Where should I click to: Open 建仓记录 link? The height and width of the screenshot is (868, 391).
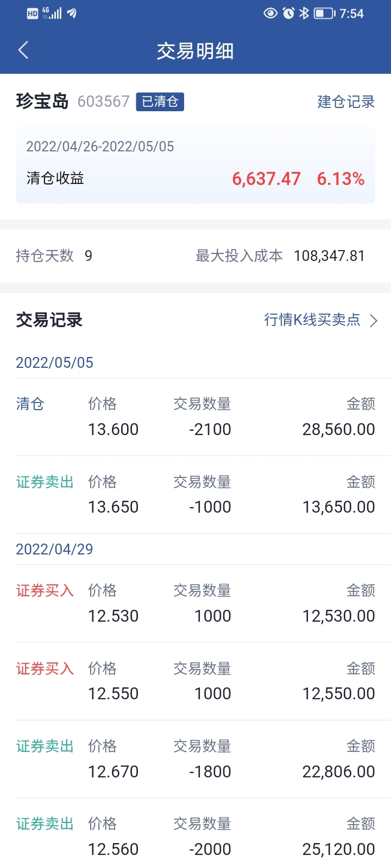(x=346, y=101)
